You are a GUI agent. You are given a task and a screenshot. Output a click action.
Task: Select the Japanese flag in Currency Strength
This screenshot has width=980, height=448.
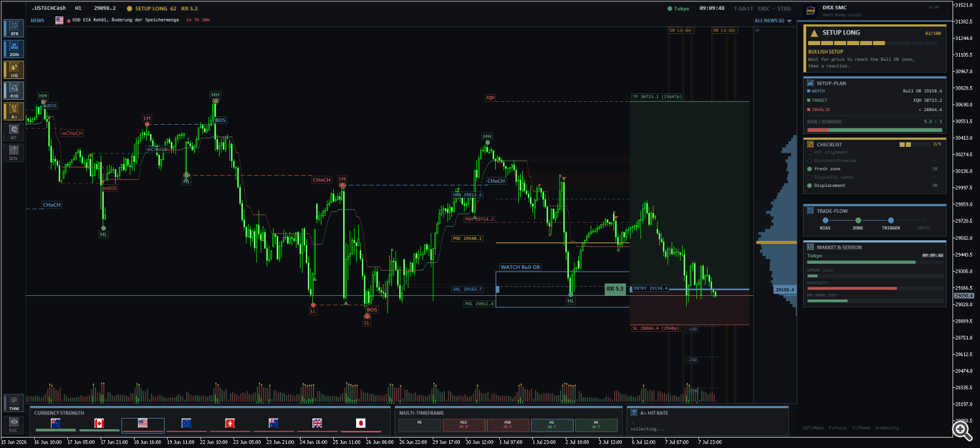361,423
